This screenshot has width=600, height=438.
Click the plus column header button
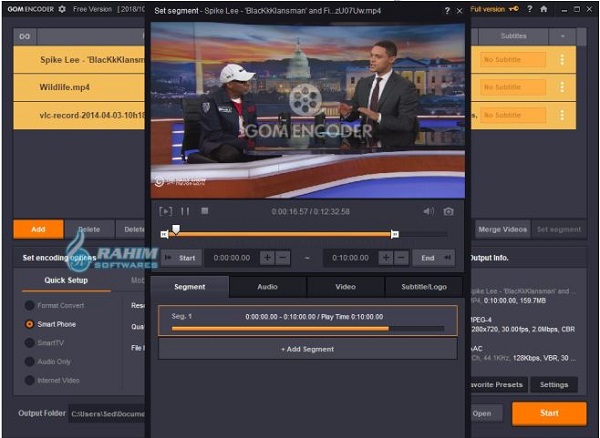tap(562, 36)
